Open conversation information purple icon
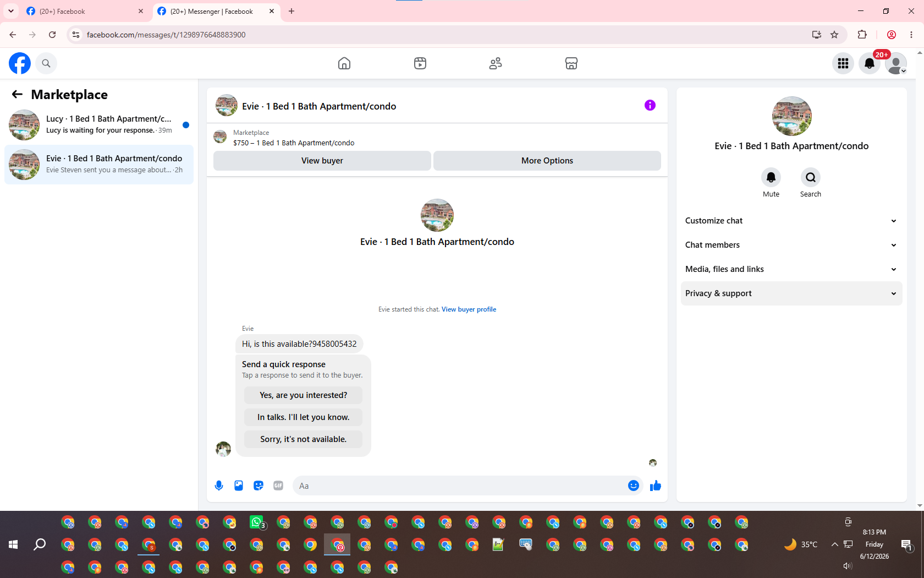This screenshot has height=578, width=924. pyautogui.click(x=650, y=105)
